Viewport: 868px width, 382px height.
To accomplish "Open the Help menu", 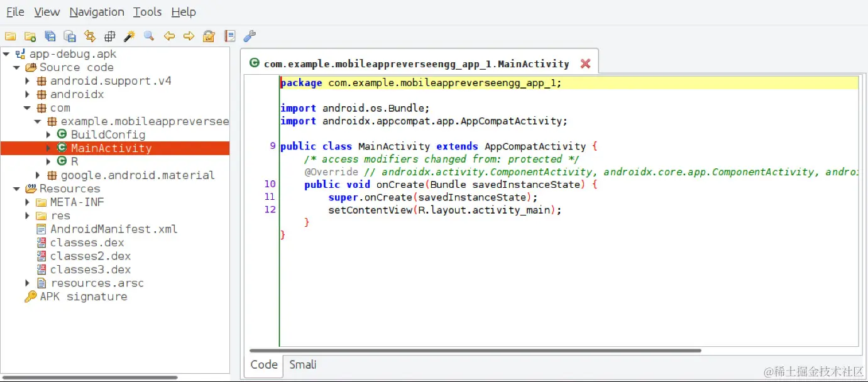I will click(x=184, y=12).
